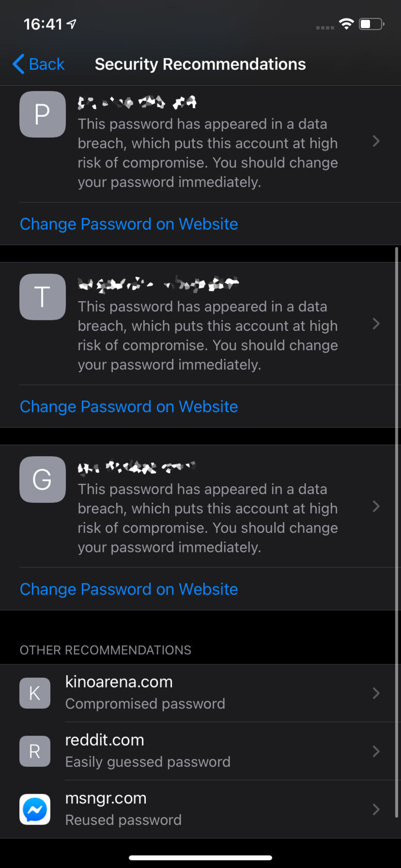The image size is (401, 868).
Task: Click first "Change Password on Website" link
Action: 129,224
